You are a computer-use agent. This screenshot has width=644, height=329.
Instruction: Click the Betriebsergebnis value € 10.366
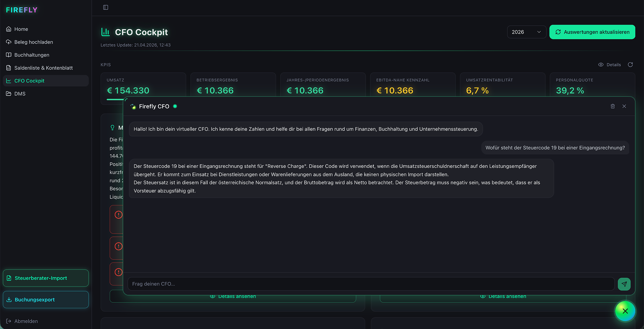215,91
